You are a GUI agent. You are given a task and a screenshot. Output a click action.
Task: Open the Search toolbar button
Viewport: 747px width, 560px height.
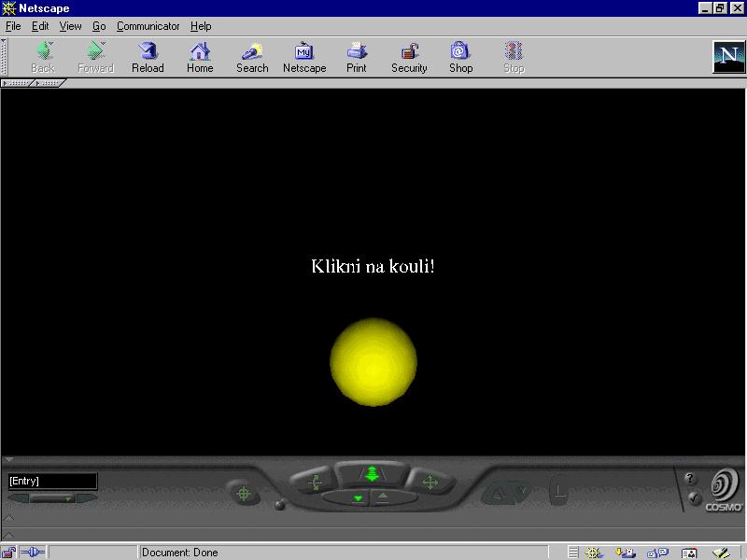click(252, 57)
